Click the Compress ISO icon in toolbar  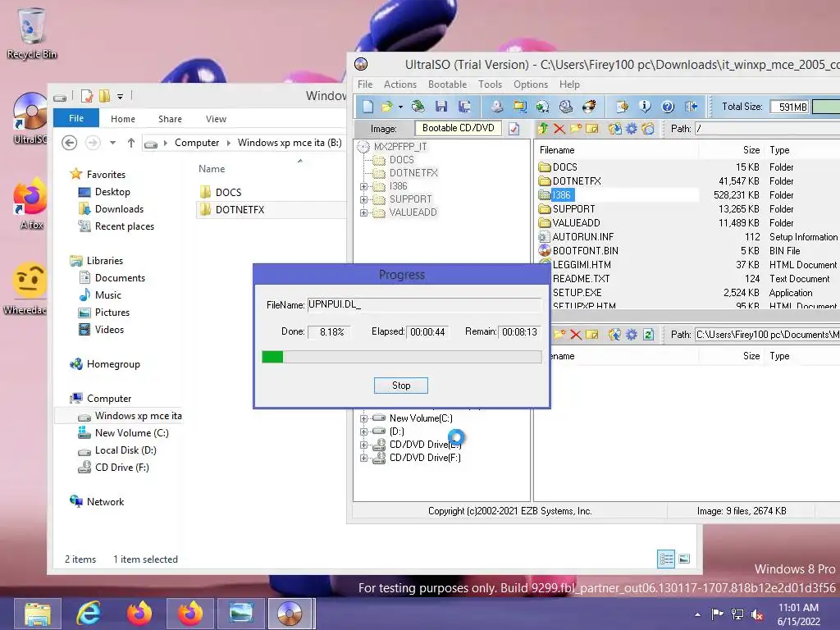(519, 107)
